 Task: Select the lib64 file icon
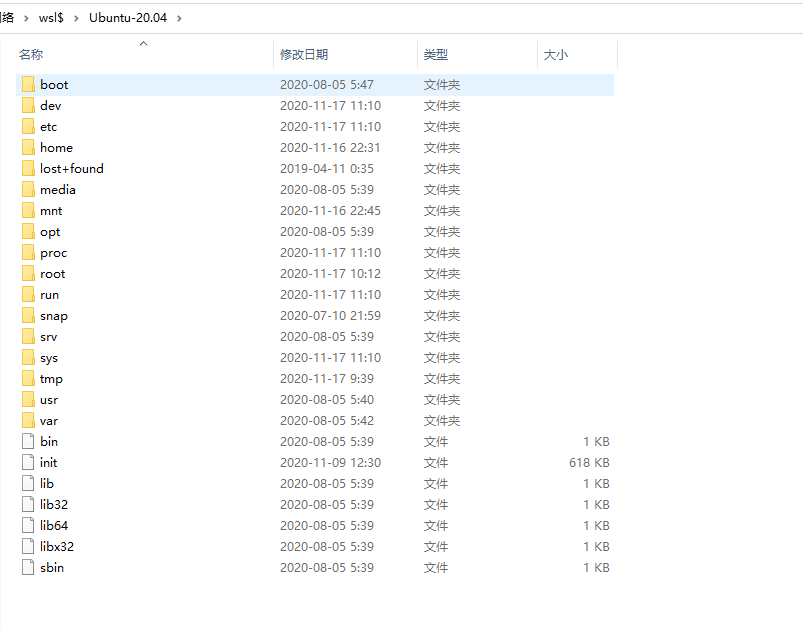tap(28, 525)
